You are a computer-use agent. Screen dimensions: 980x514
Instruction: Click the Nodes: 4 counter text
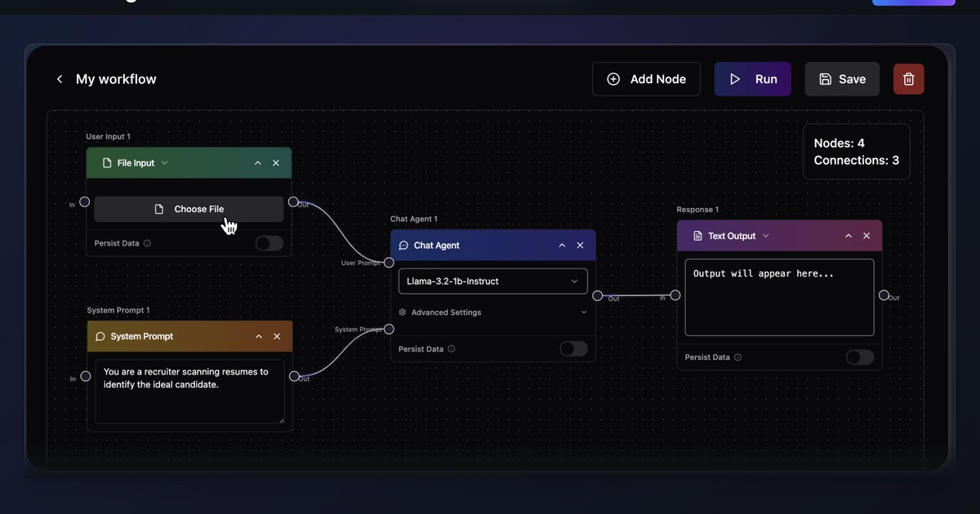840,144
